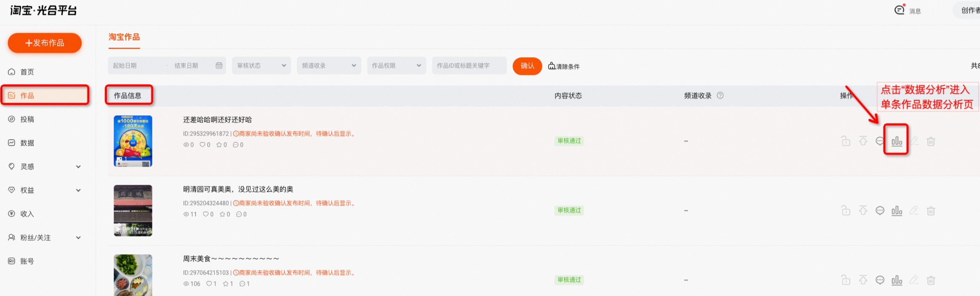The height and width of the screenshot is (296, 980).
Task: Click the lock permission icon on 周末美食 row
Action: [846, 280]
